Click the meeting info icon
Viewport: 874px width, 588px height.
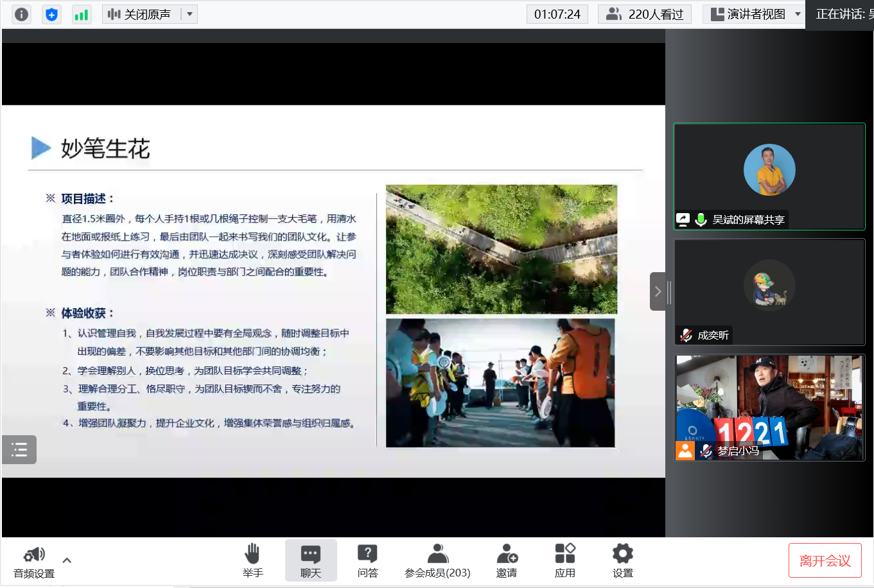[x=21, y=14]
